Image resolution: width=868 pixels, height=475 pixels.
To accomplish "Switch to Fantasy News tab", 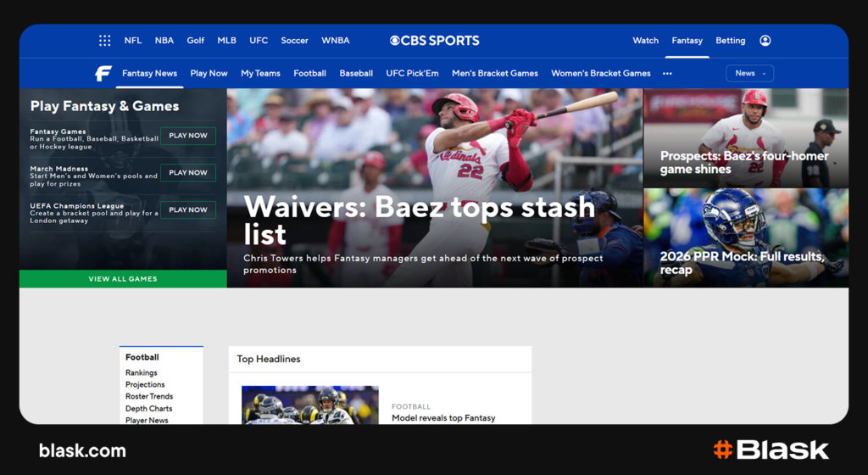I will [149, 73].
